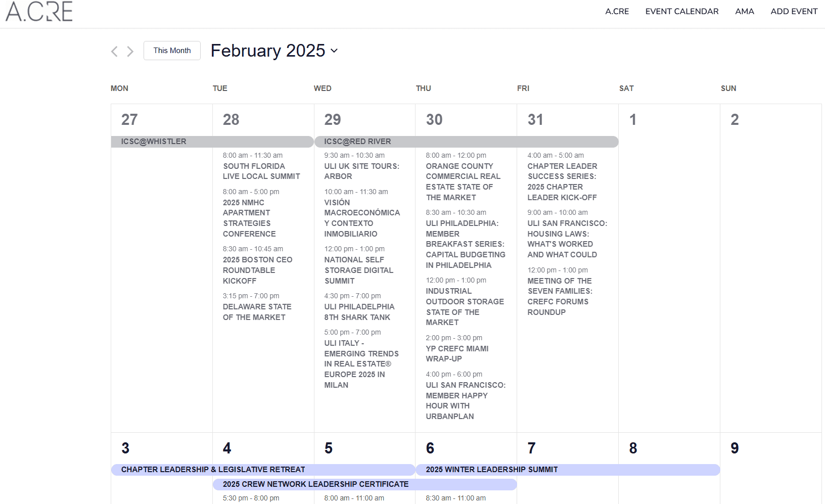Open the Event Calendar menu item
825x504 pixels.
681,11
